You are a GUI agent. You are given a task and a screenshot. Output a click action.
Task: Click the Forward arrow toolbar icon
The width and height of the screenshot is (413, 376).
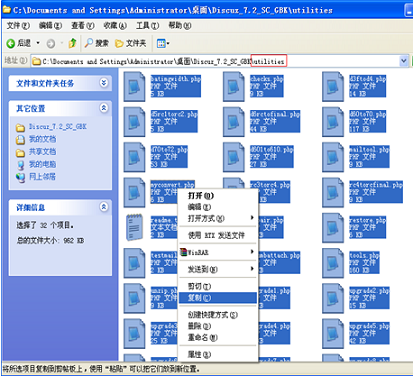(x=51, y=43)
